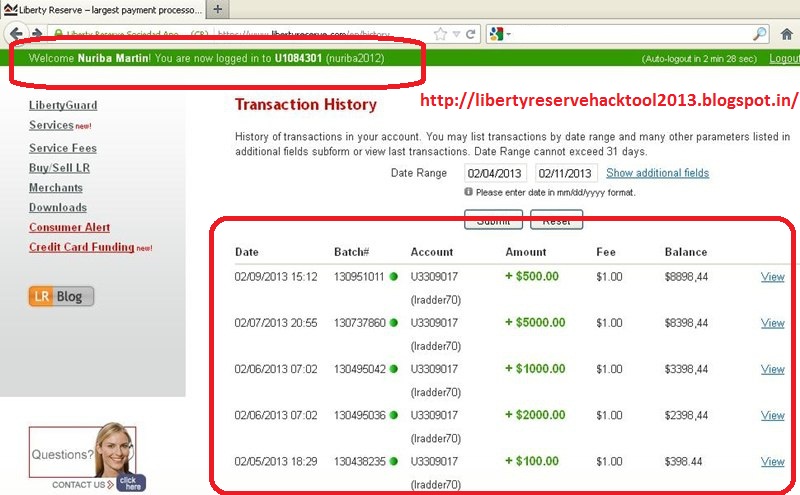Click the 'click here' contact badge
Viewport: 800px width, 495px height.
tap(131, 483)
